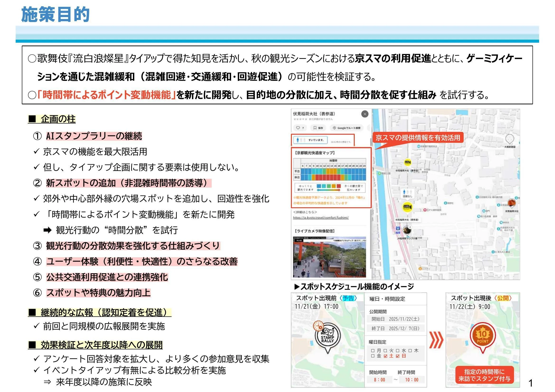The image size is (555, 392).
Task: Uncheck the 土 weekday checkbox
Action: pyautogui.click(x=385, y=356)
